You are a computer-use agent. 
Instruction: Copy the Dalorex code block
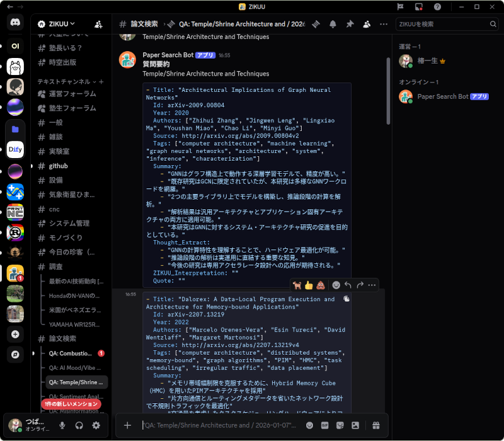346,300
